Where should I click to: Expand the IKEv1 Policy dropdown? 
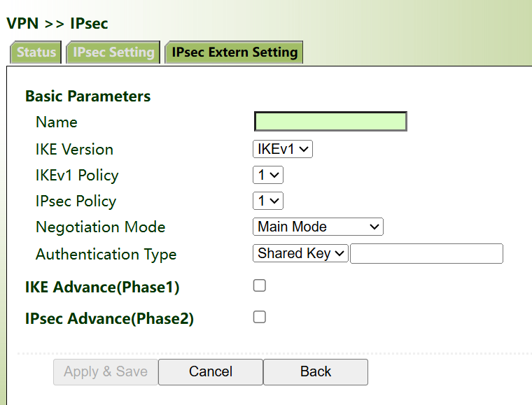tap(267, 175)
